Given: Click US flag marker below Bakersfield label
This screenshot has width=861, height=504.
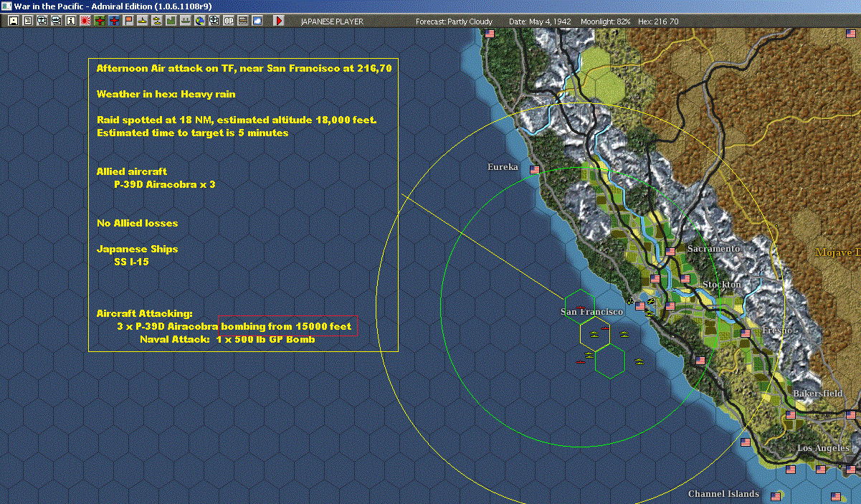Looking at the screenshot, I should tap(791, 415).
